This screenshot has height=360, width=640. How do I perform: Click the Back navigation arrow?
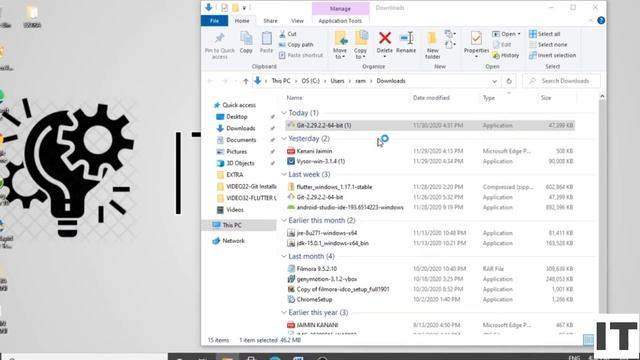tap(211, 81)
